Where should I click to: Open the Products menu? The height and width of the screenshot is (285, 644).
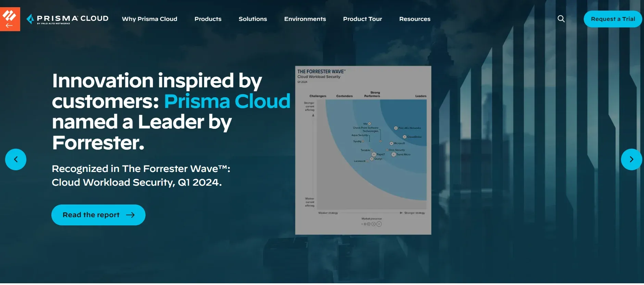(x=208, y=19)
